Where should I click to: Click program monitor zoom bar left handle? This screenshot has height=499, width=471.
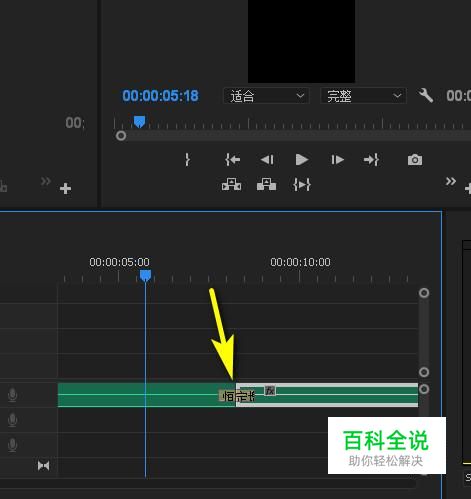pos(121,136)
